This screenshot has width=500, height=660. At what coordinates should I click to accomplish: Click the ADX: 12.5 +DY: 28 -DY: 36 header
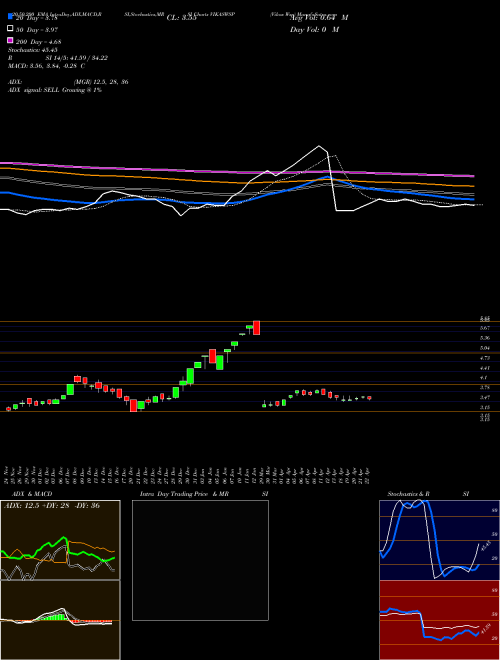[x=52, y=505]
